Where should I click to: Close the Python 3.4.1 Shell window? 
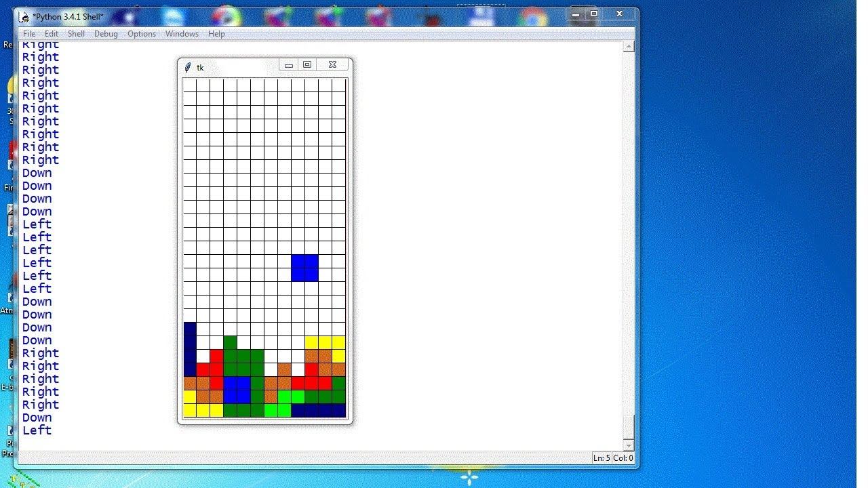click(x=619, y=14)
